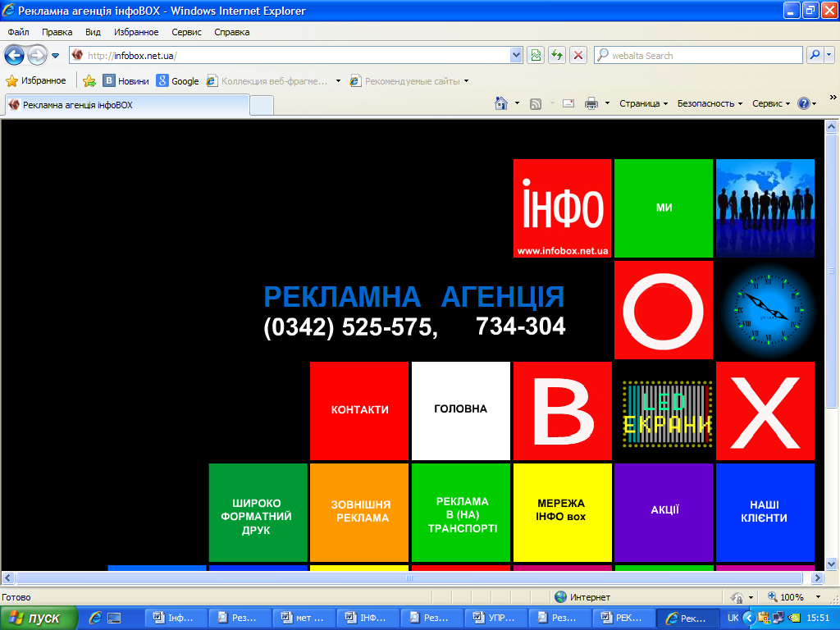Expand the Коллекция веб-фрагментов dropdown arrow
The height and width of the screenshot is (630, 840).
[x=338, y=81]
